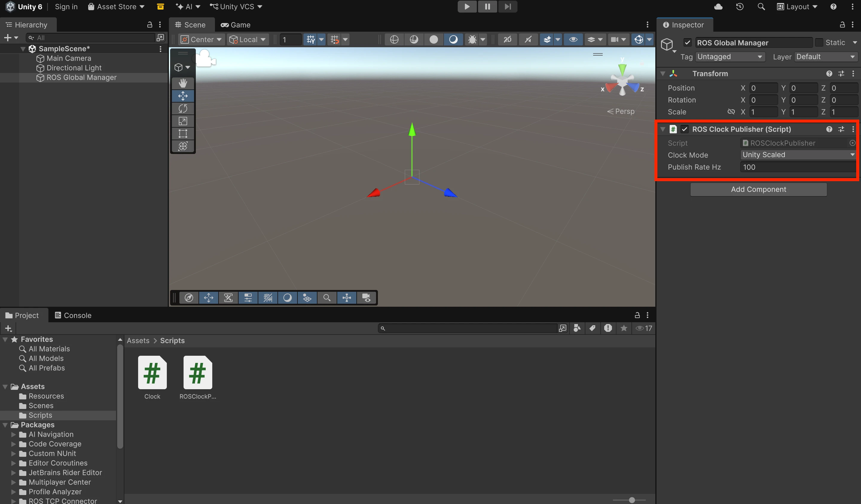Collapse the SampleScene hierarchy node
This screenshot has height=504, width=861.
click(23, 48)
